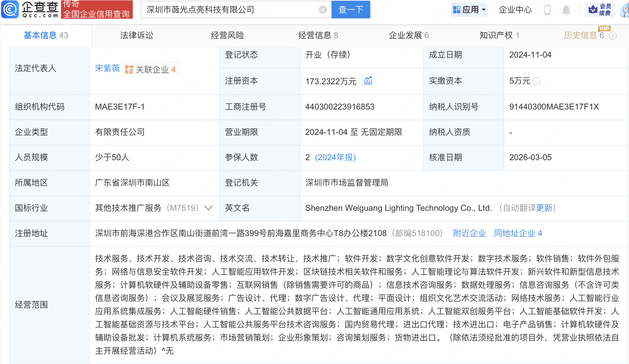This screenshot has width=629, height=364.
Task: Click the paid-in capital info icon
Action: (x=536, y=81)
